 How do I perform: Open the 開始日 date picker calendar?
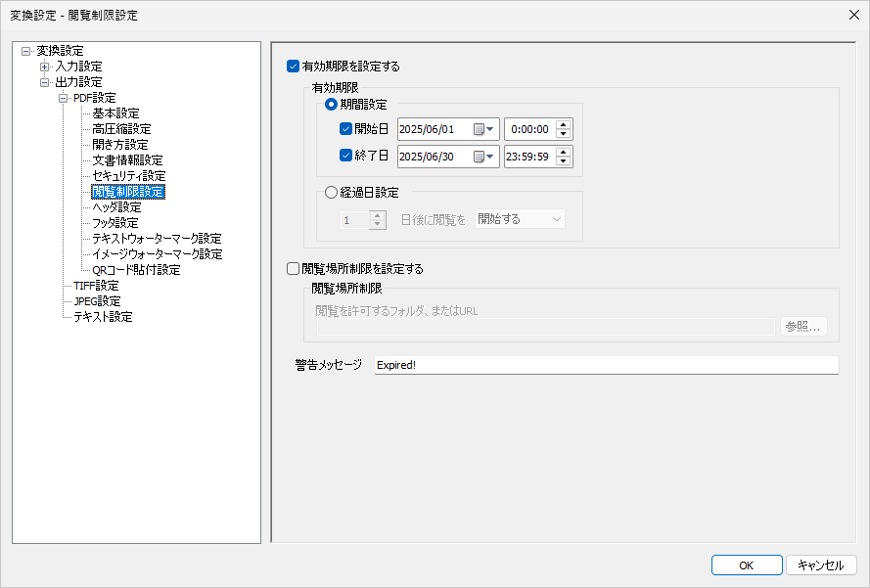click(x=483, y=128)
